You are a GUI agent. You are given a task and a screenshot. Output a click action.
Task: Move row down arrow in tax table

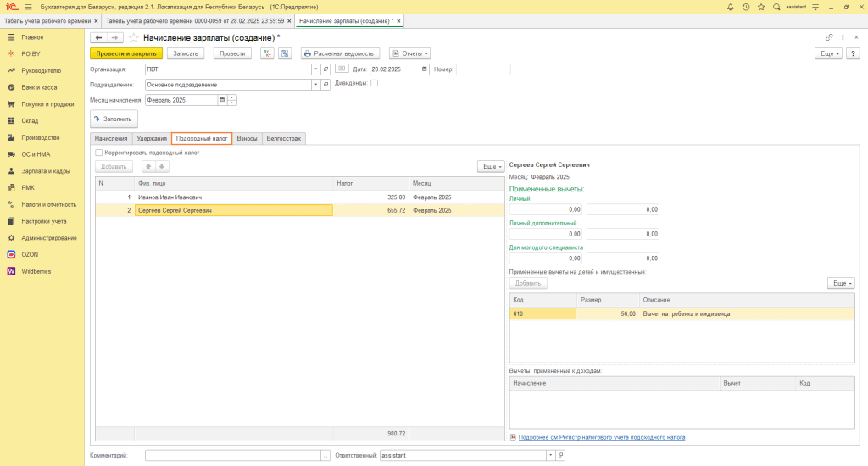pos(162,167)
